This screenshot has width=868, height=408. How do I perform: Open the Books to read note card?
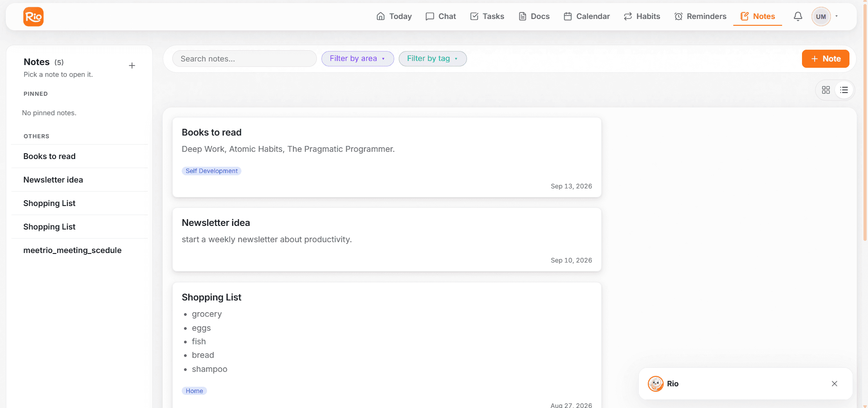(x=387, y=157)
